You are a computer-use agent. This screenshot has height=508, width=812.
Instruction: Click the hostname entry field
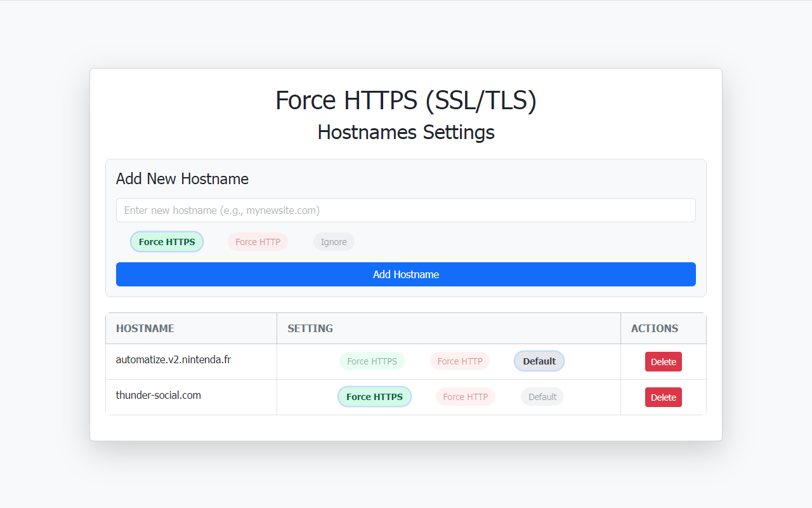pyautogui.click(x=405, y=210)
